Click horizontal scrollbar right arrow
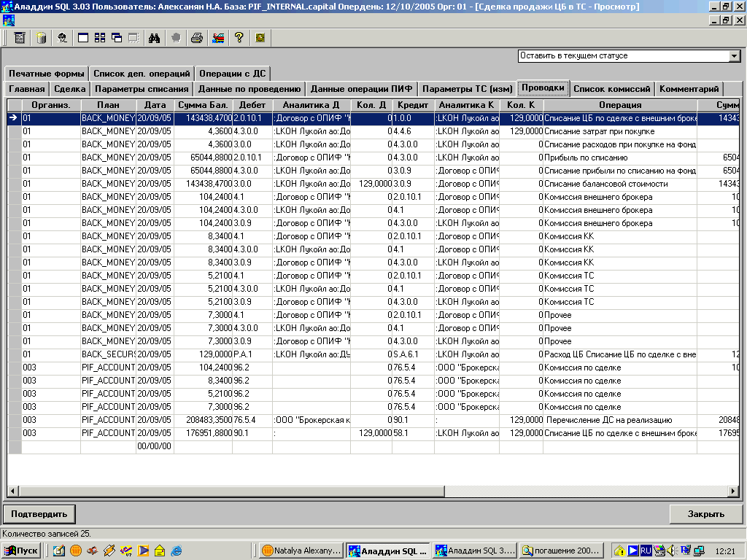This screenshot has height=560, width=747. coord(734,491)
